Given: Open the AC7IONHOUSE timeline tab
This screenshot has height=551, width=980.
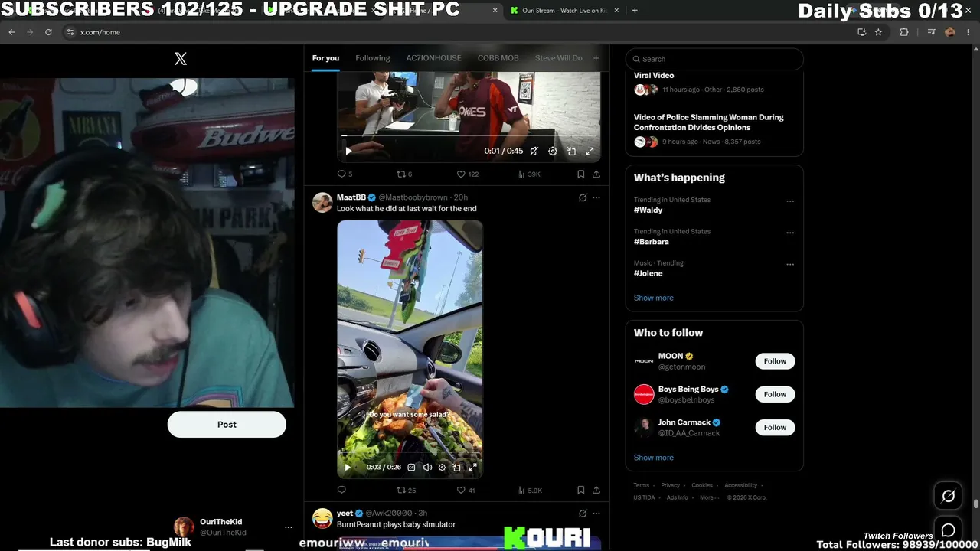Looking at the screenshot, I should 433,58.
